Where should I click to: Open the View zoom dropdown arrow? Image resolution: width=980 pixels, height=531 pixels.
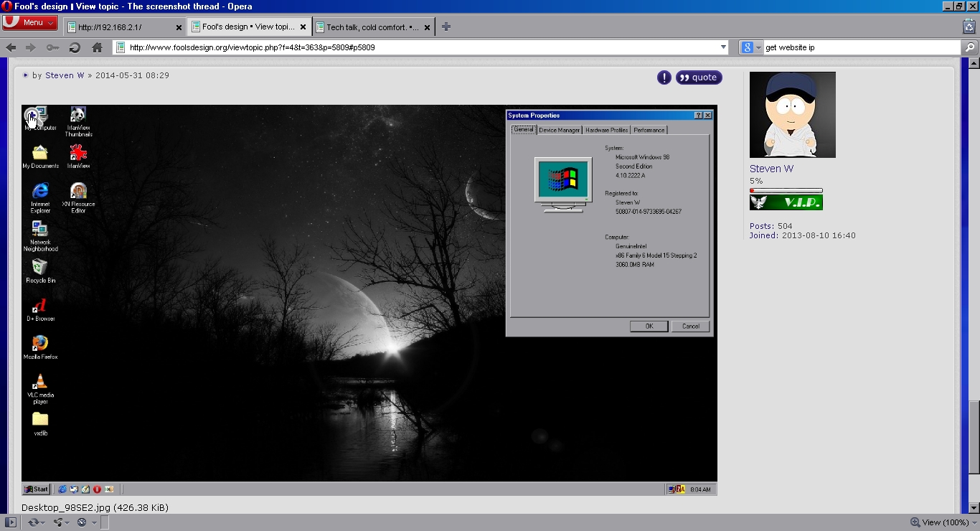[x=974, y=522]
